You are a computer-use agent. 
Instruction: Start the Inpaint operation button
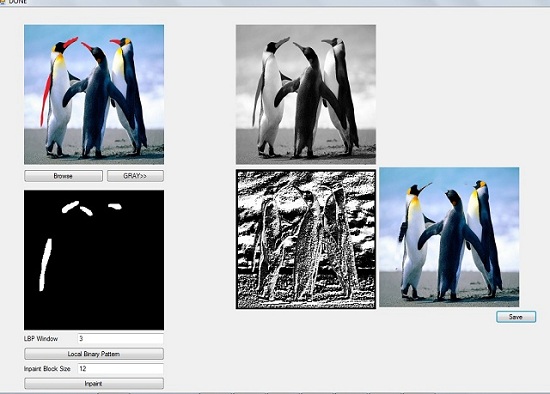[x=94, y=383]
